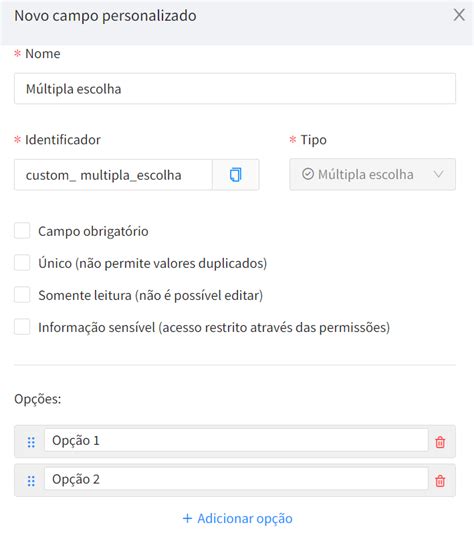Viewport: 474px width, 535px height.
Task: Enable the Campo obrigatório checkbox
Action: pyautogui.click(x=22, y=231)
